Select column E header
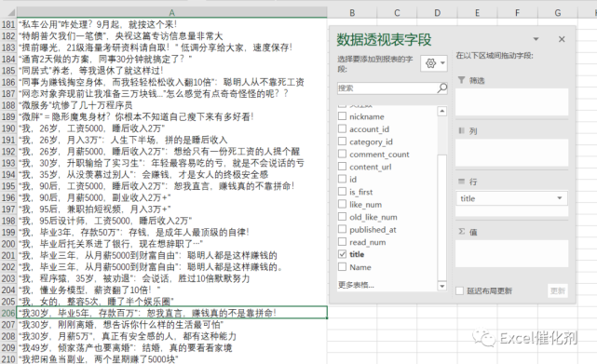 pyautogui.click(x=477, y=12)
